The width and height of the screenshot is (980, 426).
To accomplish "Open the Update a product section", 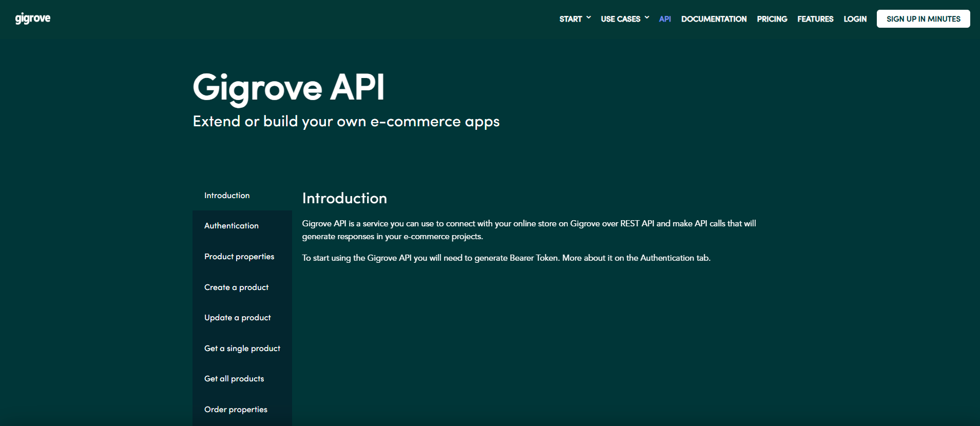I will (x=242, y=318).
